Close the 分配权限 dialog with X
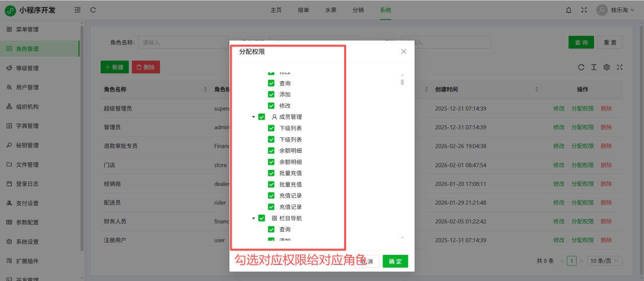The height and width of the screenshot is (281, 644). click(404, 51)
